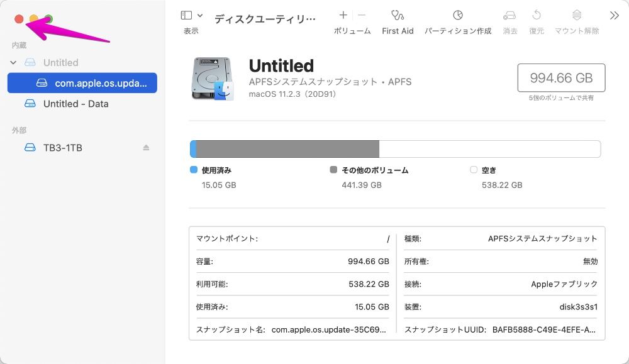Collapse the internal Untitled disk tree
629x364 pixels.
[x=13, y=62]
